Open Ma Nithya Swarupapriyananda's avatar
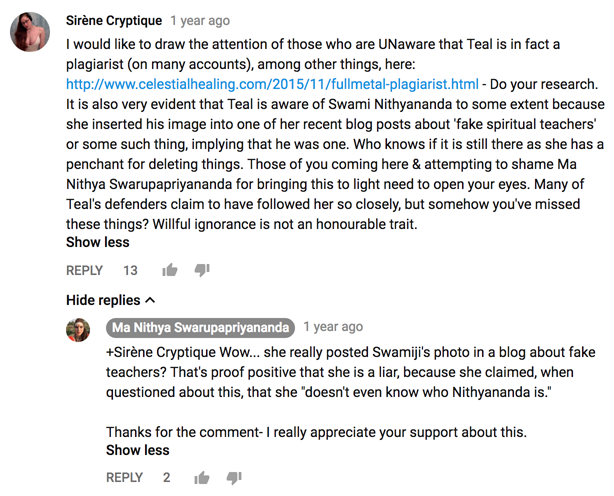The height and width of the screenshot is (496, 614). pos(79,330)
